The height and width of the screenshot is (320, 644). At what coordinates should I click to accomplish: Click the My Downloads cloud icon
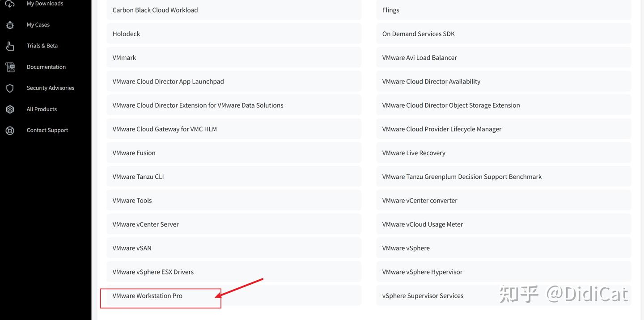(x=10, y=4)
